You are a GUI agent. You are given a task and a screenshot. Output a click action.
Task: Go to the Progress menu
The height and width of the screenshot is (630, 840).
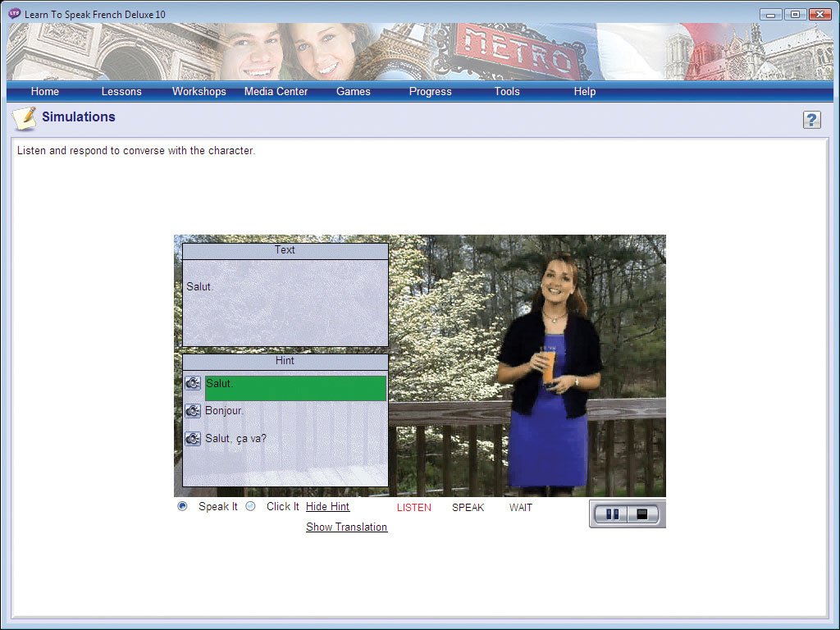click(431, 91)
